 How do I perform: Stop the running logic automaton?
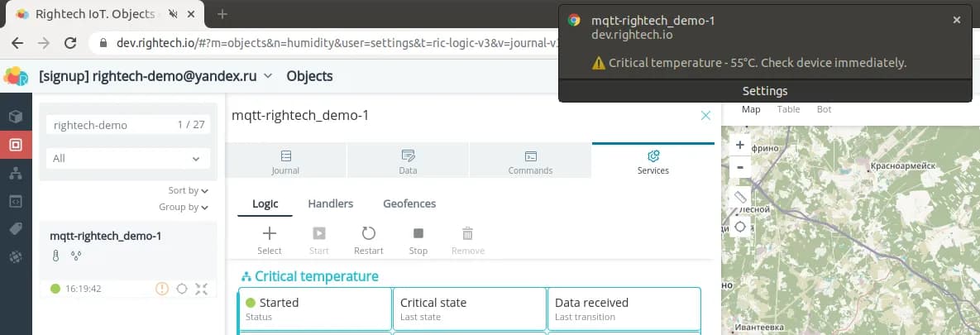pos(418,240)
